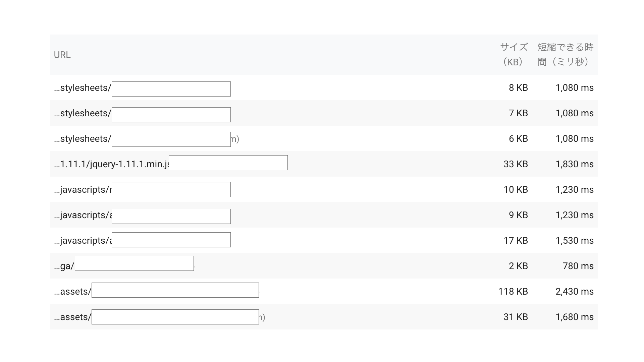The image size is (644, 362).
Task: Open the jquery-1.11.1.min.js URL link
Action: [111, 164]
